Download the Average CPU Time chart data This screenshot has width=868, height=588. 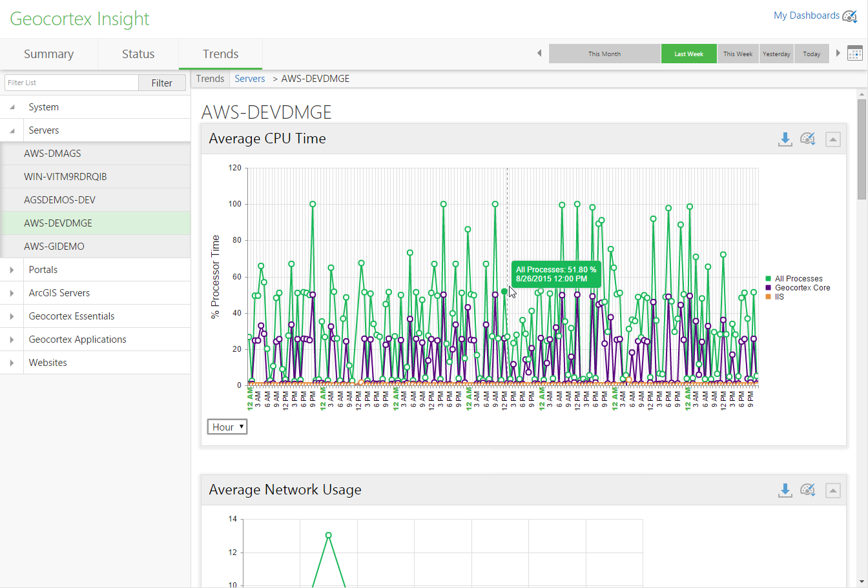point(785,139)
